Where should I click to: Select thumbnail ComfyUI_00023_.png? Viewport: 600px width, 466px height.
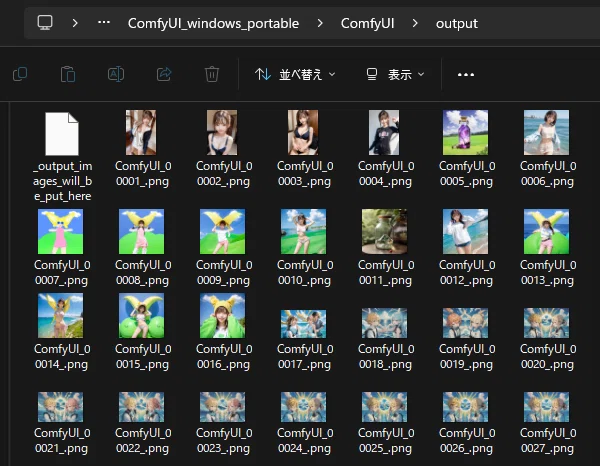222,407
